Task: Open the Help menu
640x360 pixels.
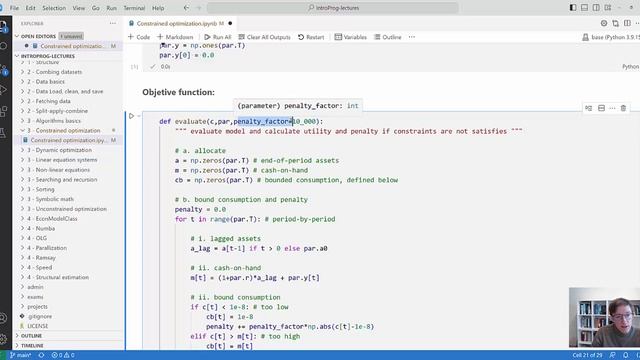Action: [x=158, y=8]
